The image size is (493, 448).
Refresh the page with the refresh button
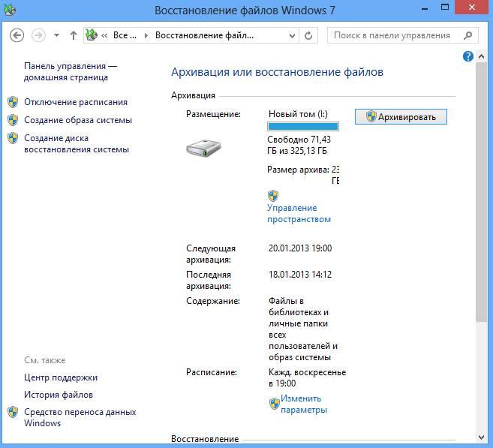pos(308,35)
